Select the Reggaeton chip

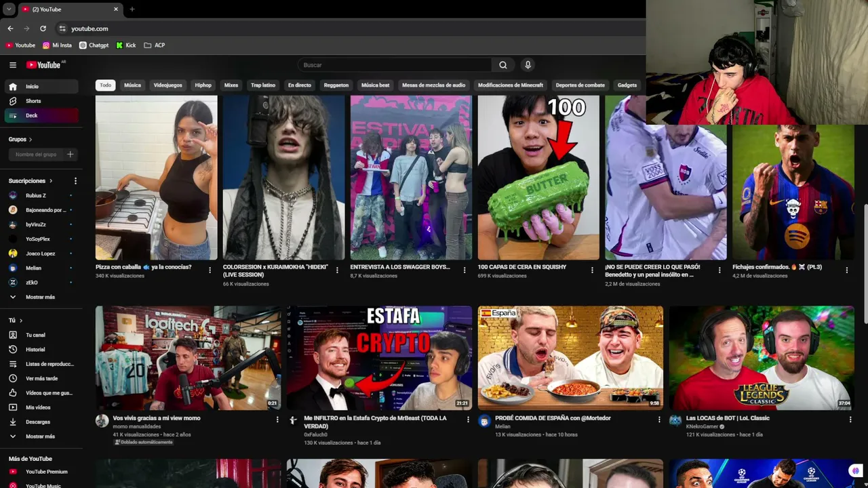tap(336, 85)
